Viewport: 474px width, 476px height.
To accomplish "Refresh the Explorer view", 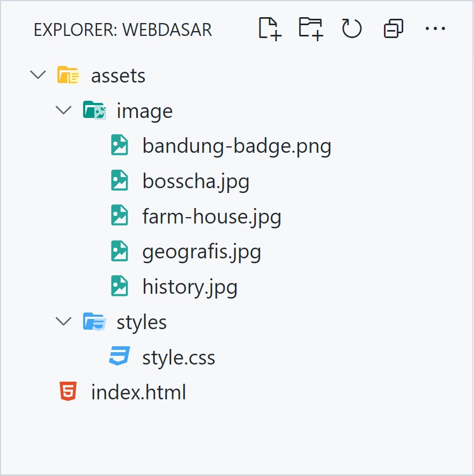I will 352,29.
